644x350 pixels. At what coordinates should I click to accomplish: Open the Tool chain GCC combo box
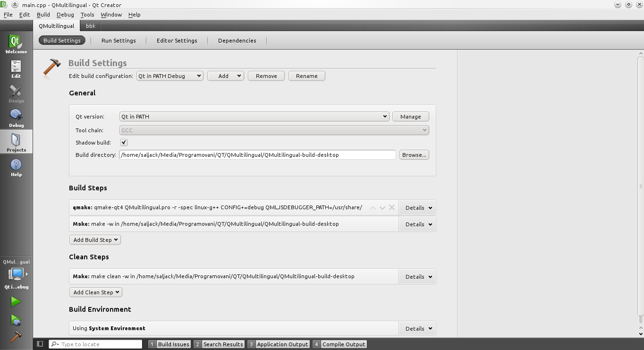[x=274, y=130]
